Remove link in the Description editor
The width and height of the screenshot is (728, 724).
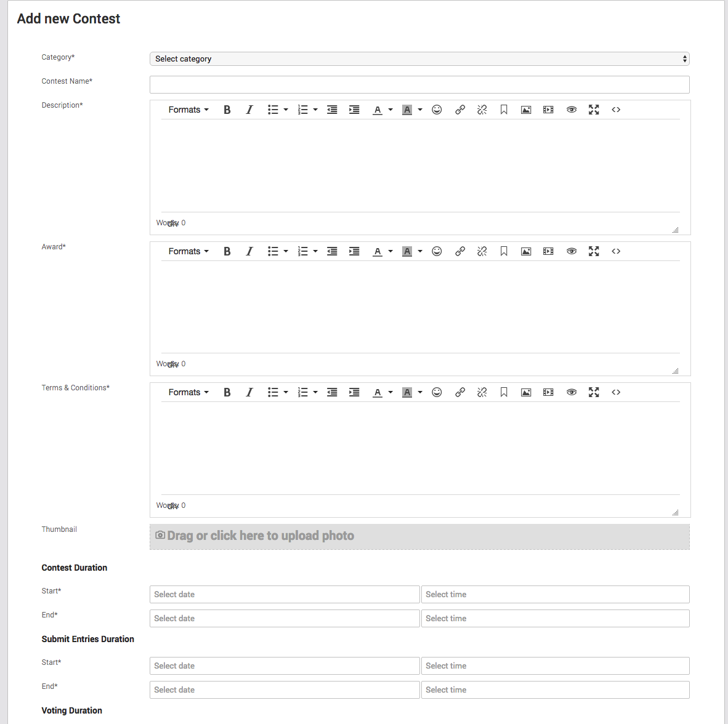tap(482, 110)
